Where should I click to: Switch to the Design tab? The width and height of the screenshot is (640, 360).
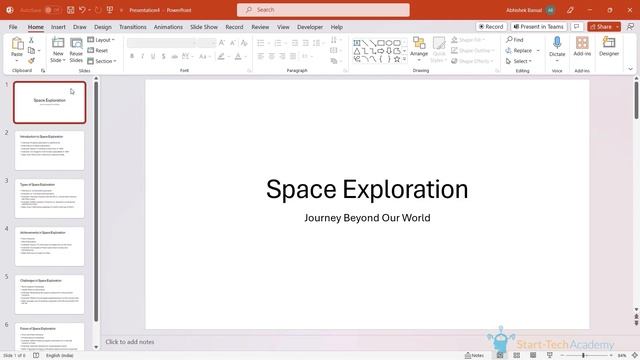[x=102, y=27]
